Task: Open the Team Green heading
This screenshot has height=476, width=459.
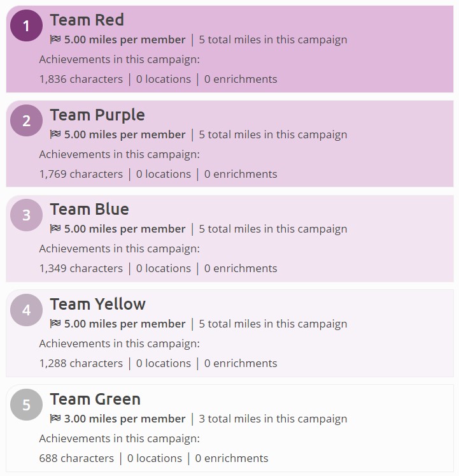Action: pos(95,399)
